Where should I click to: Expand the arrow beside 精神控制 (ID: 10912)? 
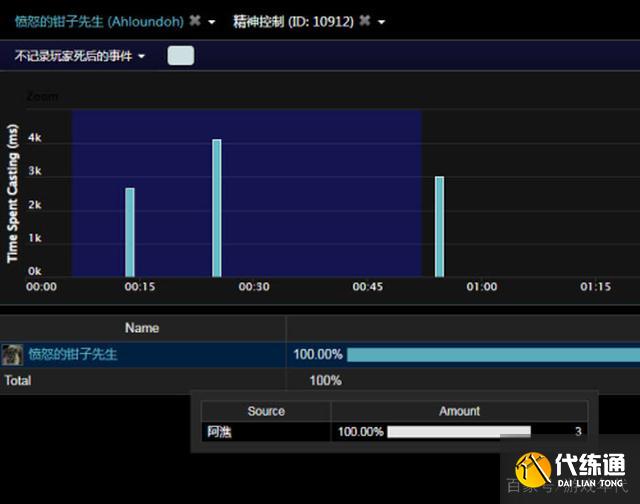pyautogui.click(x=382, y=22)
